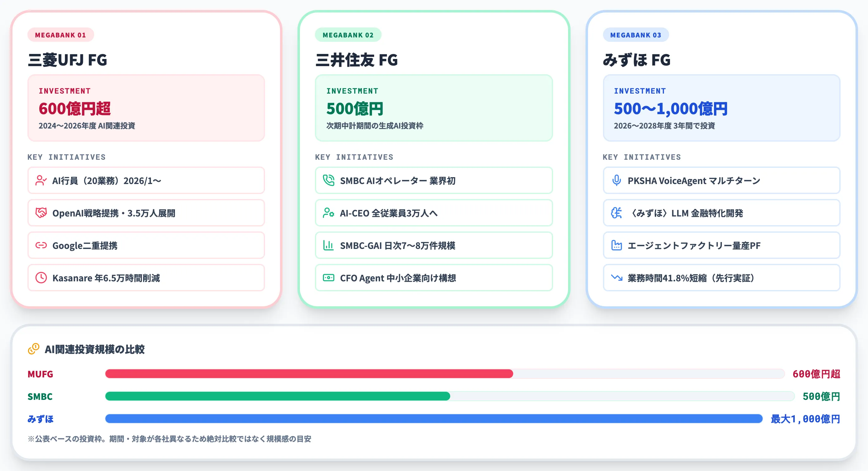The image size is (868, 471).
Task: Click KEY INITIATIVES label in みずほ card
Action: tap(642, 157)
